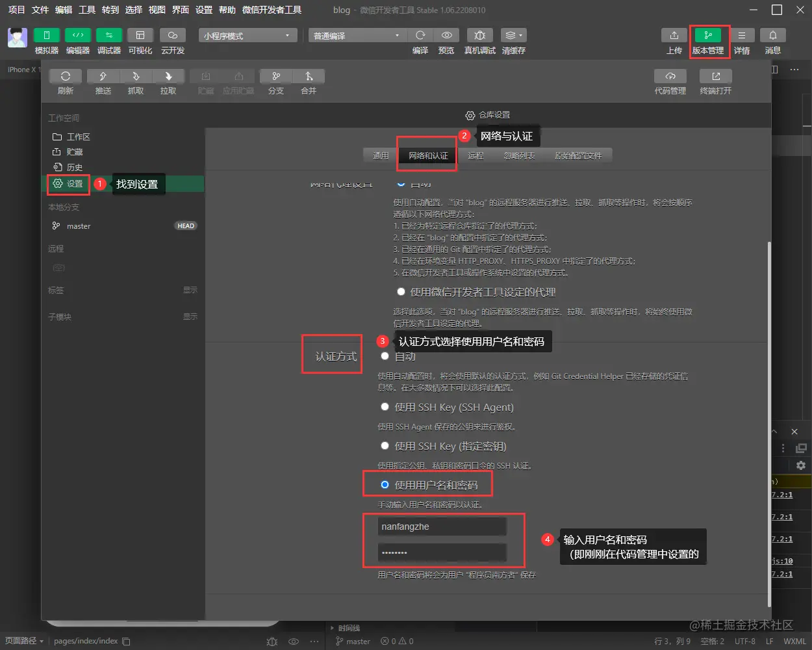Open the 消息 notifications bell
Viewport: 812px width, 650px height.
[x=773, y=35]
